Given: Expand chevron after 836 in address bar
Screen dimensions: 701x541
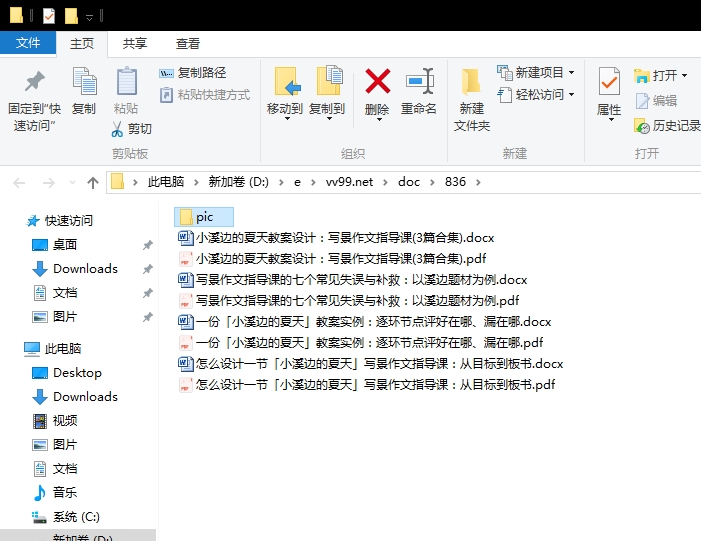Looking at the screenshot, I should coord(478,182).
